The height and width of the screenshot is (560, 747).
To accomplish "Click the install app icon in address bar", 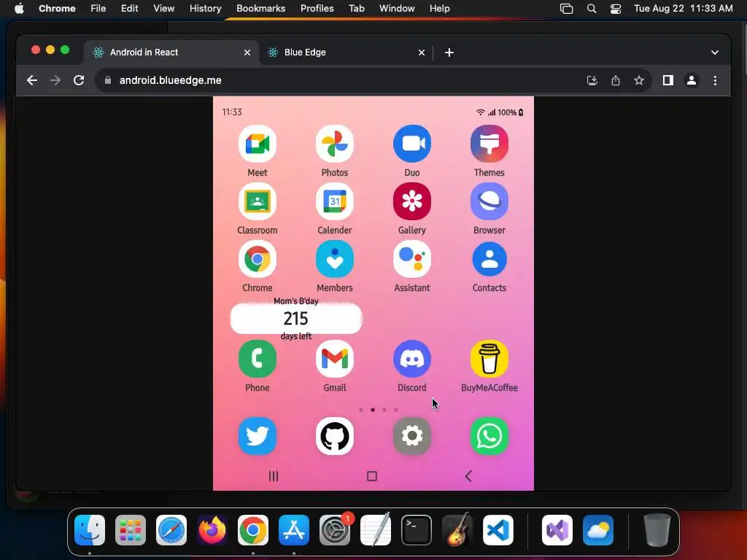I will tap(592, 80).
